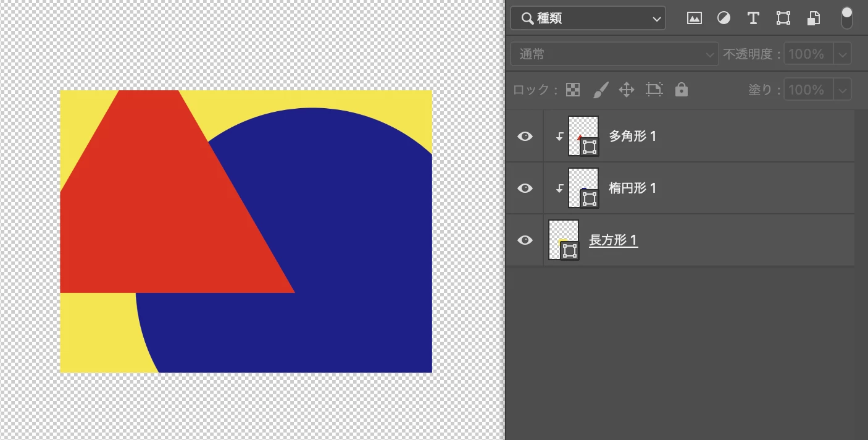Select the 多角形 1 layer thumbnail
The height and width of the screenshot is (440, 868).
click(x=583, y=136)
